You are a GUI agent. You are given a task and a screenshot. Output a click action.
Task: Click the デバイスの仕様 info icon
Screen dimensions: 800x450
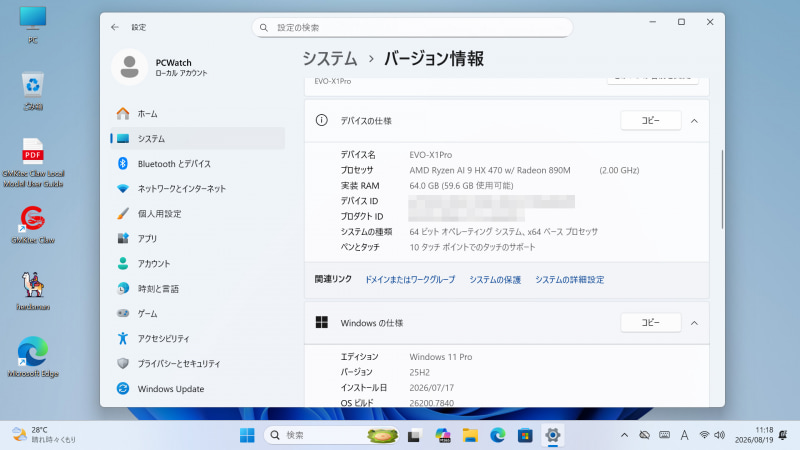(321, 120)
